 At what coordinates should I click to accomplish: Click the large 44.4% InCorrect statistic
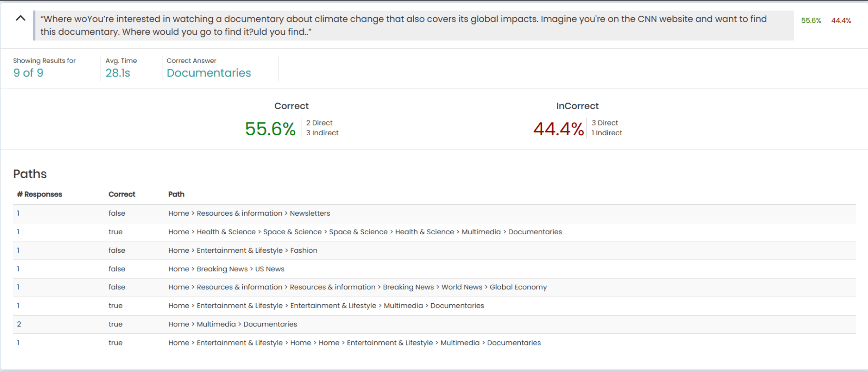[558, 129]
